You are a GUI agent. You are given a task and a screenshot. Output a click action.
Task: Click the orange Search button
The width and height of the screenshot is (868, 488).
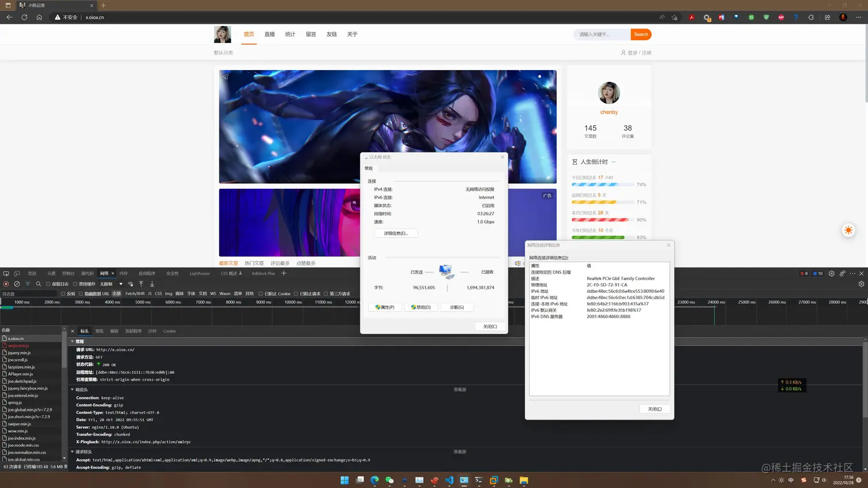(x=641, y=34)
